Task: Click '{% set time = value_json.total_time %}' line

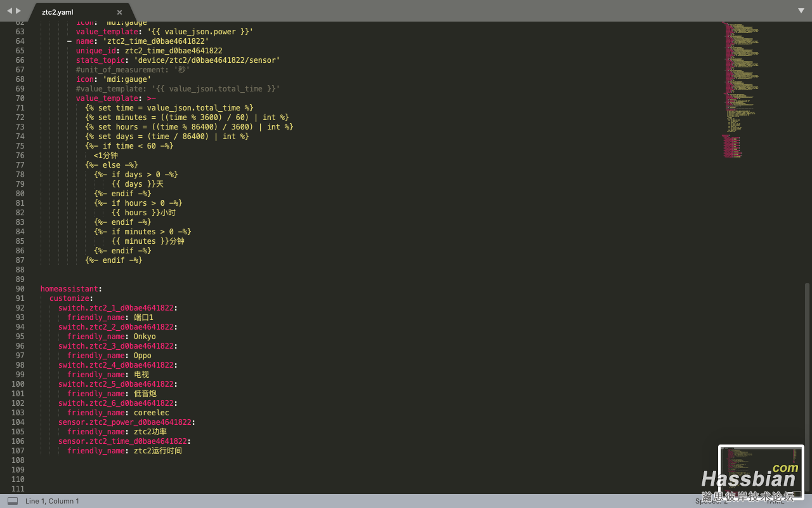Action: [x=169, y=108]
